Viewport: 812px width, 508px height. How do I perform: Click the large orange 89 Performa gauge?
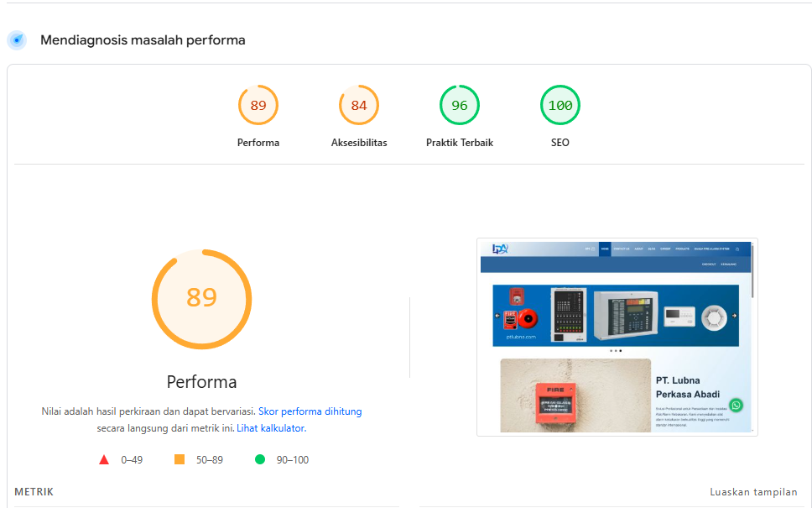click(x=201, y=299)
